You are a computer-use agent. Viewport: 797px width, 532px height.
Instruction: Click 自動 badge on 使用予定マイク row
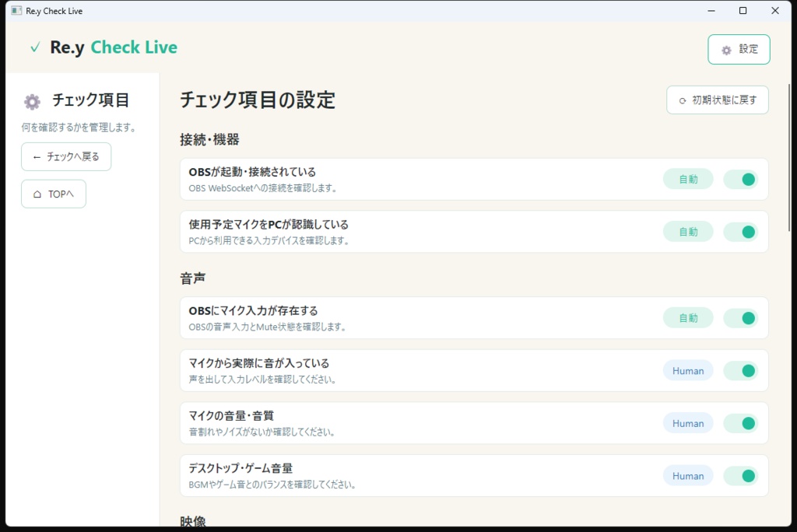688,233
